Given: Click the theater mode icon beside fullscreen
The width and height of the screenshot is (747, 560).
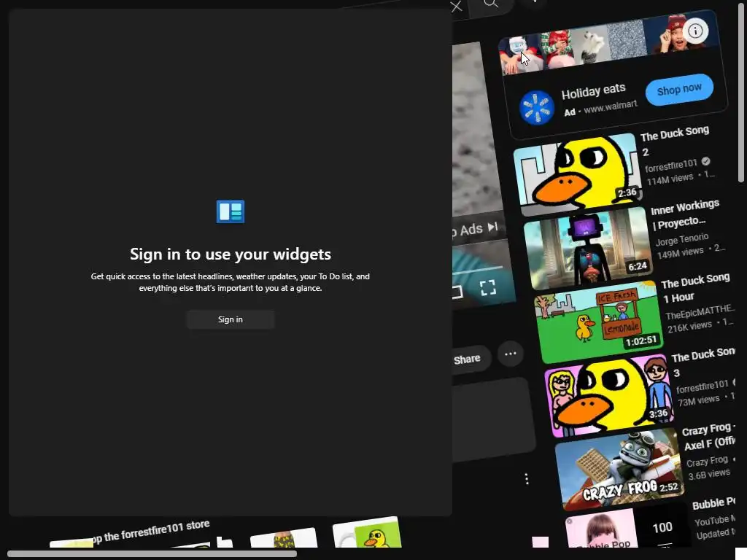Looking at the screenshot, I should pos(457,292).
